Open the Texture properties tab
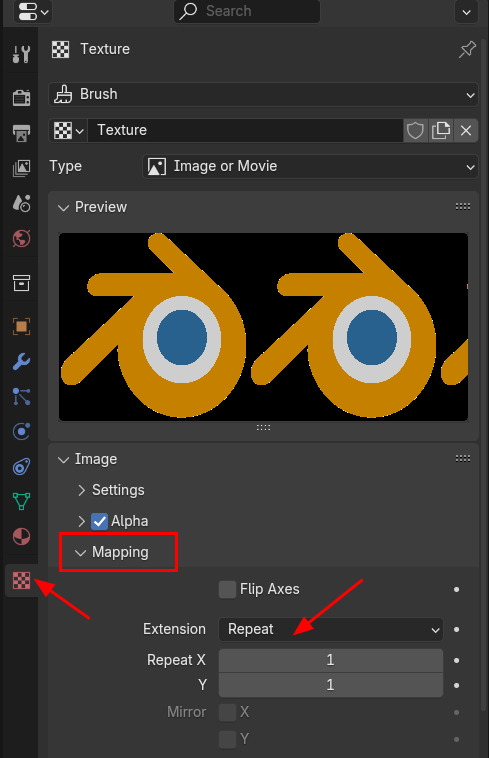The width and height of the screenshot is (489, 758). click(21, 580)
